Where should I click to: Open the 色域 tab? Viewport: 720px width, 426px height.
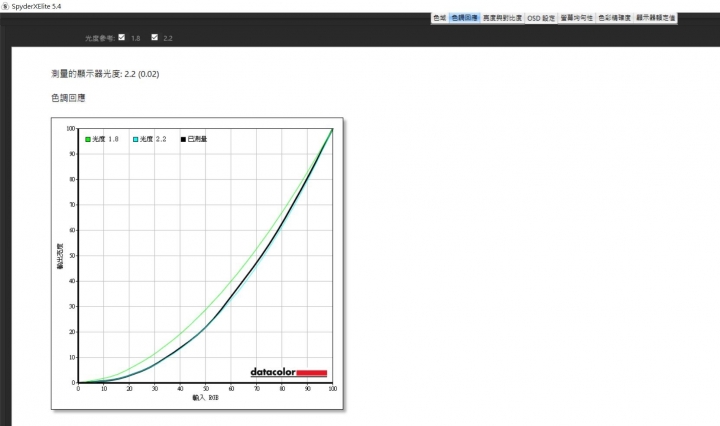pyautogui.click(x=439, y=18)
